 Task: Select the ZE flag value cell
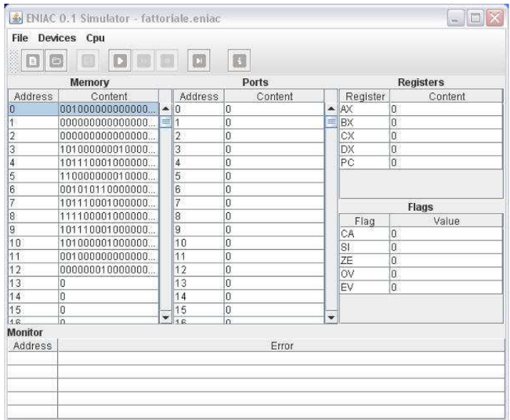pyautogui.click(x=447, y=261)
